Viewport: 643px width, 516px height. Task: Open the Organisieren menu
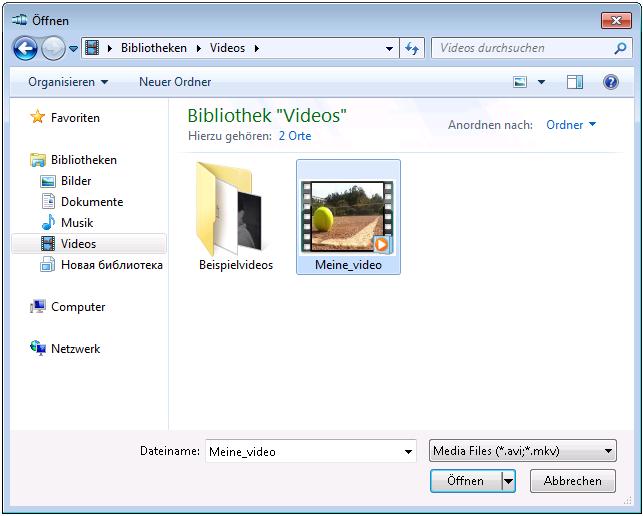coord(68,82)
